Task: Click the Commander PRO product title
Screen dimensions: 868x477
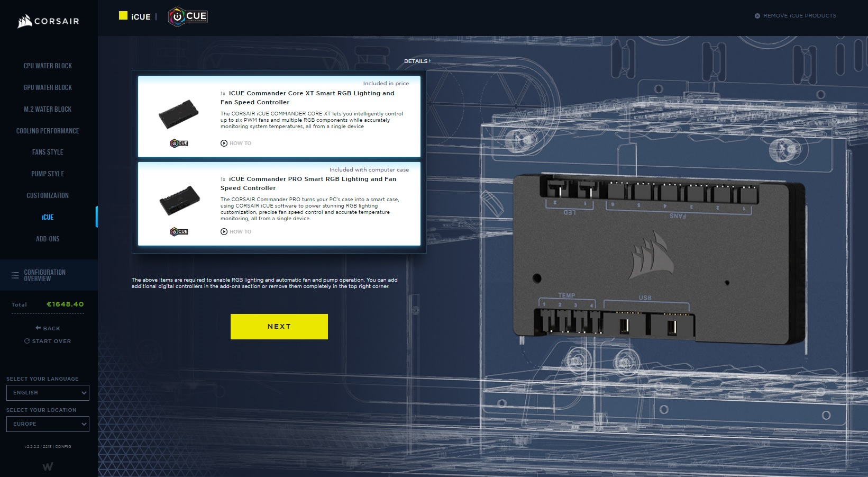Action: 308,184
